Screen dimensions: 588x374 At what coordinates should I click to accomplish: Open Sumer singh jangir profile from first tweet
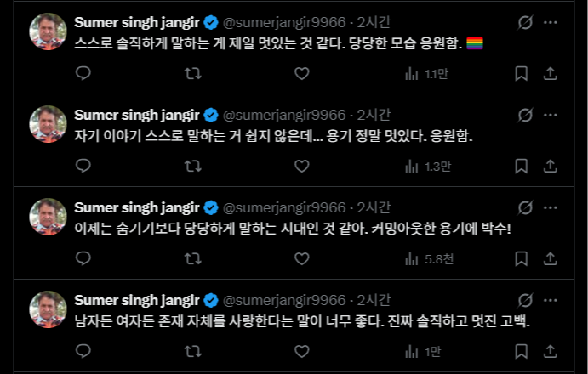136,22
